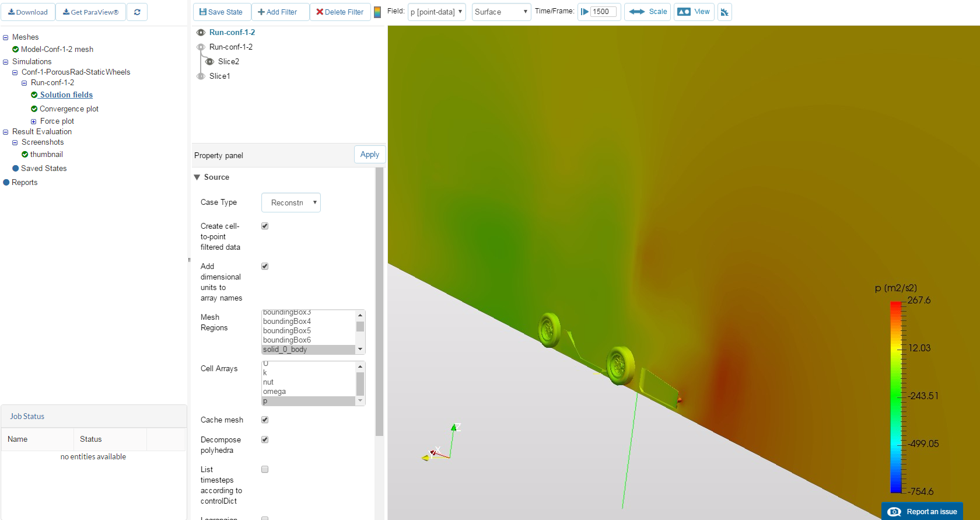Click the color legend toggle icon
Viewport: 980px width, 520px height.
[x=377, y=12]
